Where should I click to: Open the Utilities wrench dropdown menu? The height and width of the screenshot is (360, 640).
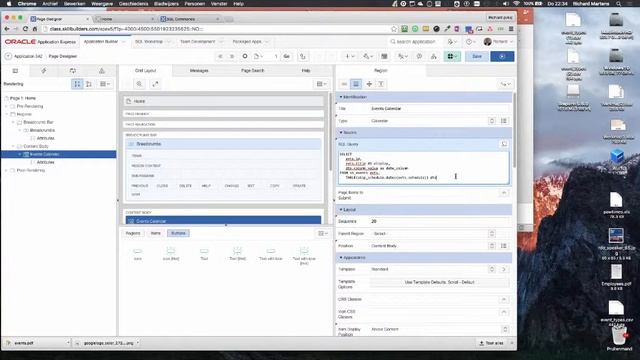pos(369,56)
